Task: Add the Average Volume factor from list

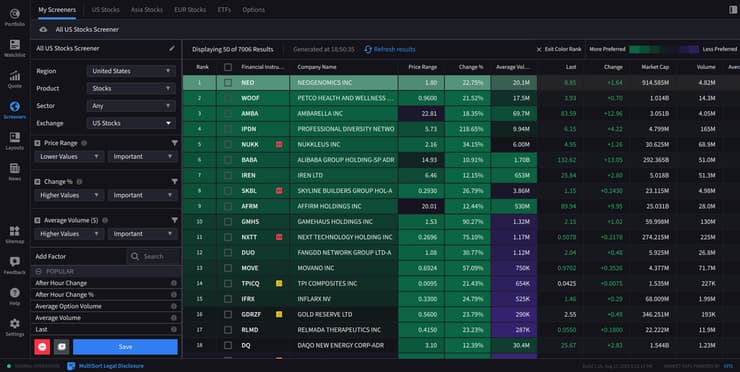Action: pos(58,318)
